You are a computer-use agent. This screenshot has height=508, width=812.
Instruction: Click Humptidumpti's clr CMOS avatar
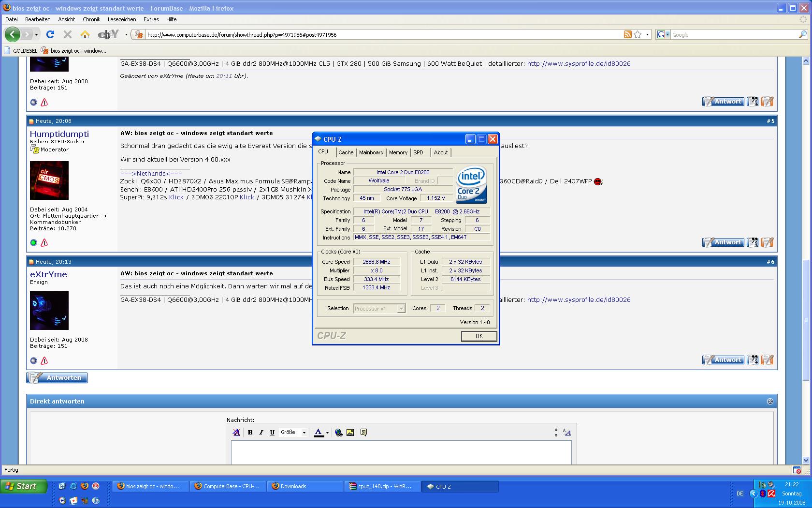(x=49, y=180)
